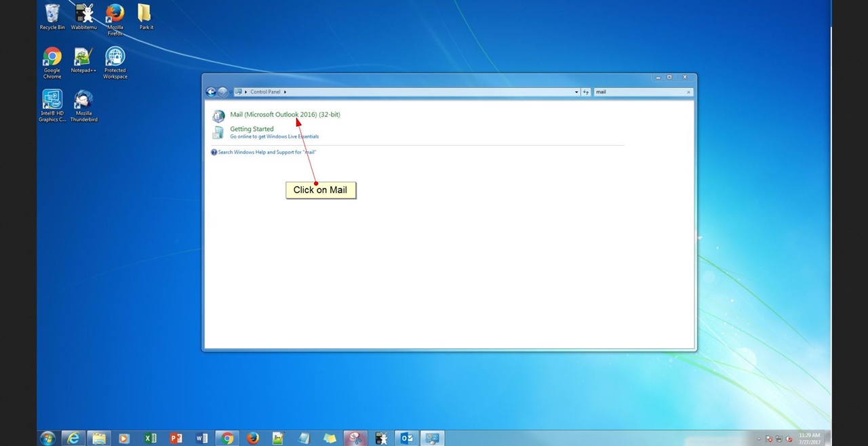Expand the chevron before Control Panel breadcrumb

tap(245, 92)
